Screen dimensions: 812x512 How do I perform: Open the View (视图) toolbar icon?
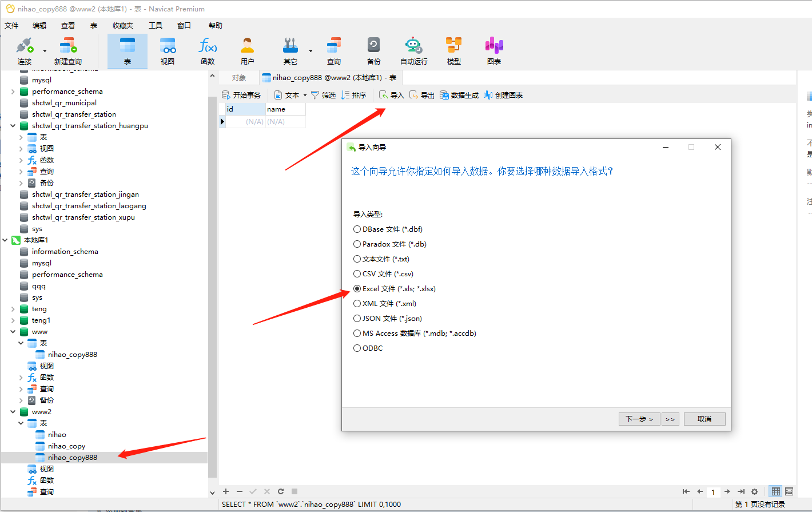click(168, 51)
